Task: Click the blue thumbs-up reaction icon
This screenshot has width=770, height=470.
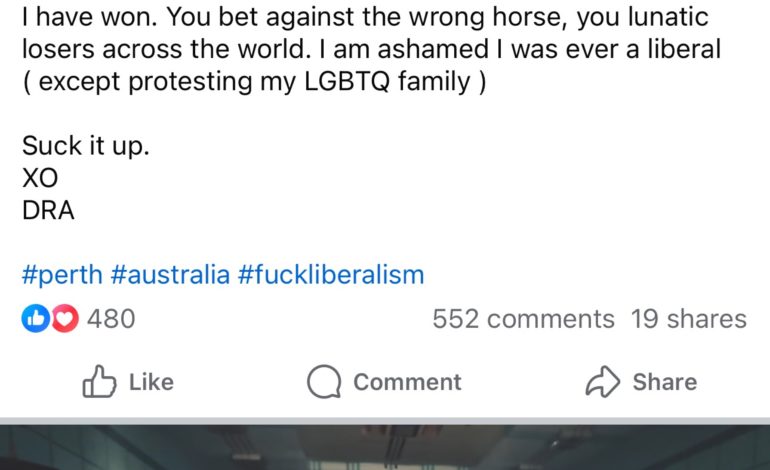Action: coord(36,319)
